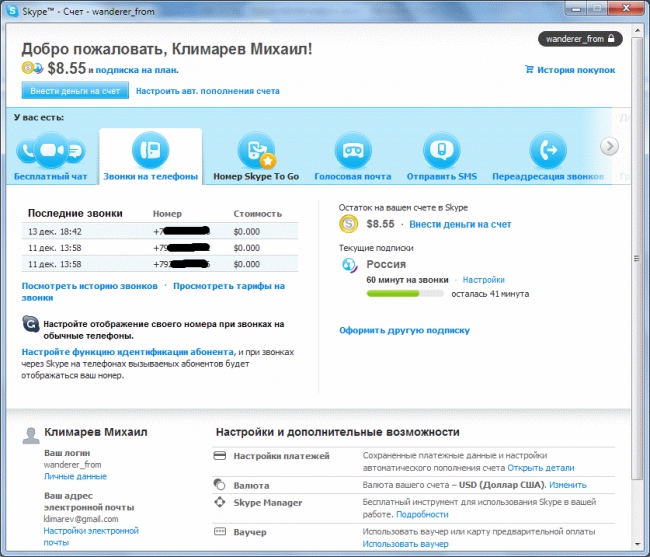Screen dimensions: 650x557
Task: Click the 'Внести деньги на счет' blue button
Action: coord(75,91)
